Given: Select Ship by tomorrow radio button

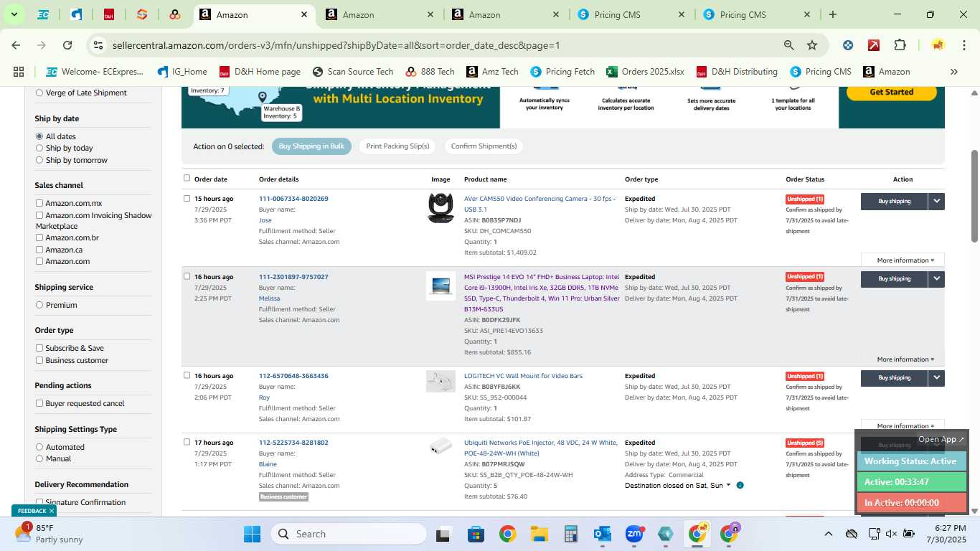Looking at the screenshot, I should click(x=39, y=160).
